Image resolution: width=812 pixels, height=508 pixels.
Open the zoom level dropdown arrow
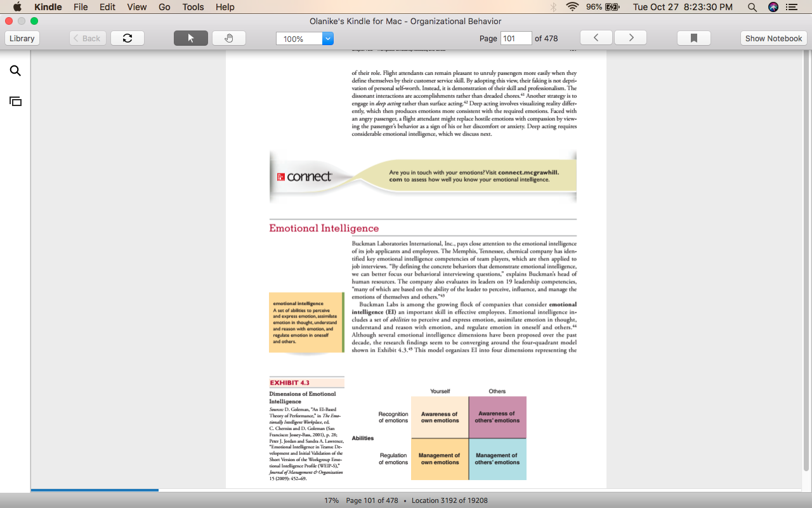328,39
